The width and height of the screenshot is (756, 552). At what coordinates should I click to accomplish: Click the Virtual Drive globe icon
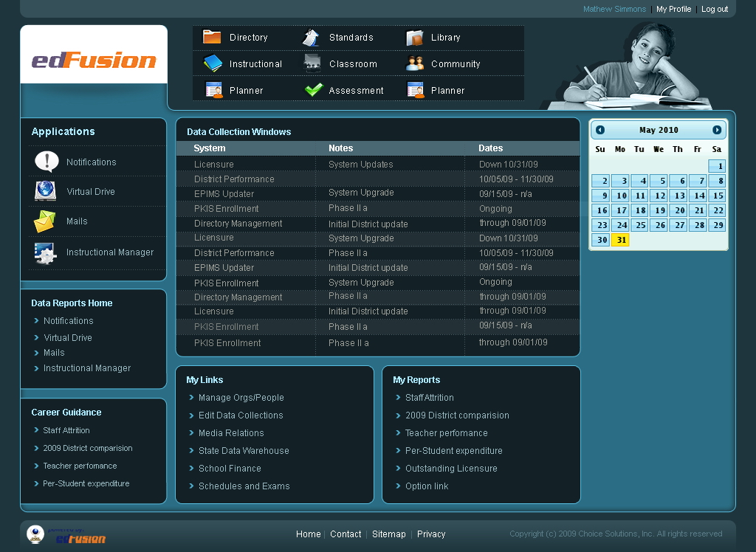(45, 191)
